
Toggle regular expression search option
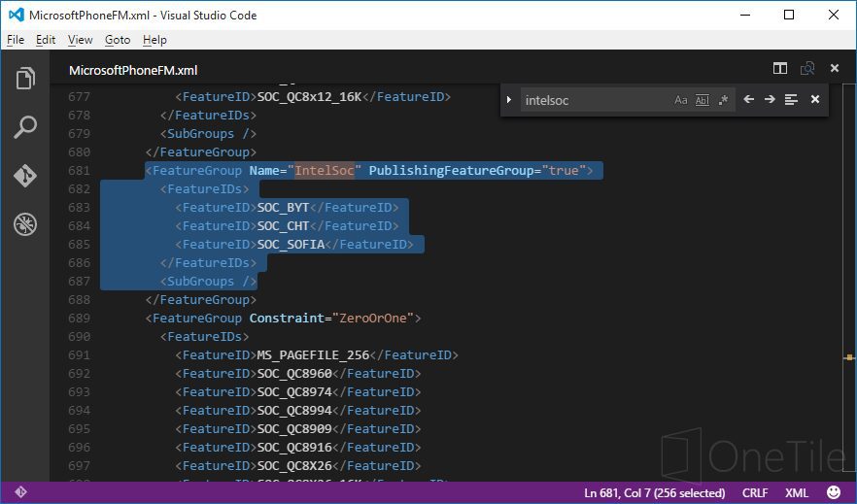723,100
